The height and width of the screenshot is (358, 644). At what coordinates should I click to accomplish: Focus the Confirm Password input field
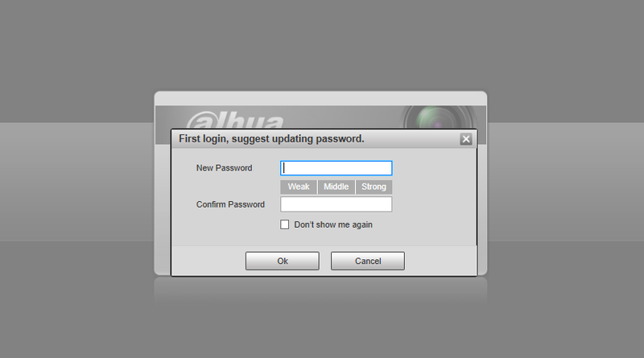point(336,204)
